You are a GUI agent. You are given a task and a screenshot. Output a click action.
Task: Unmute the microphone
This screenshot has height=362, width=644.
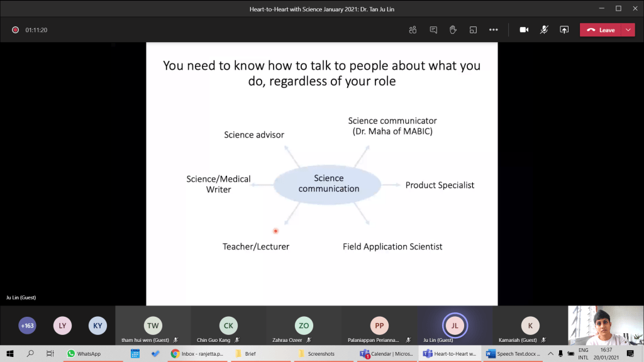point(544,30)
